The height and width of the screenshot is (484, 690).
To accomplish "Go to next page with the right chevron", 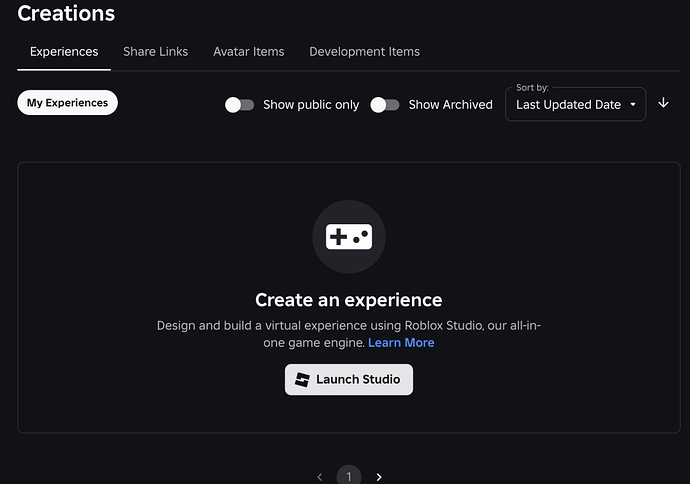I will [x=379, y=477].
